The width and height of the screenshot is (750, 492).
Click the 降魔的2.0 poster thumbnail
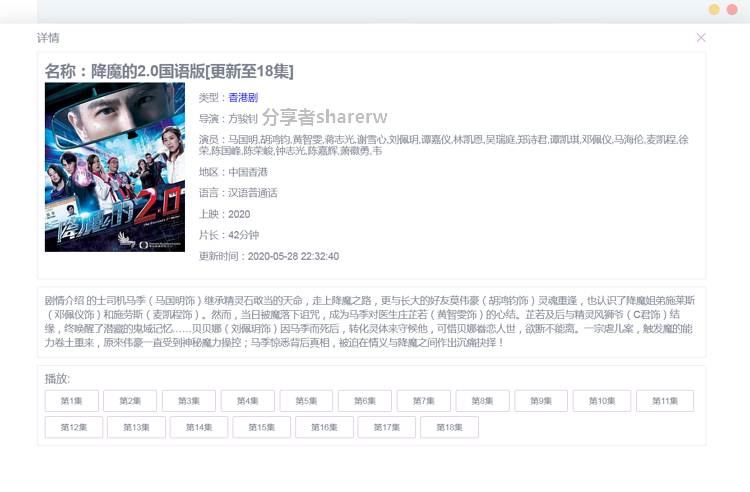115,167
